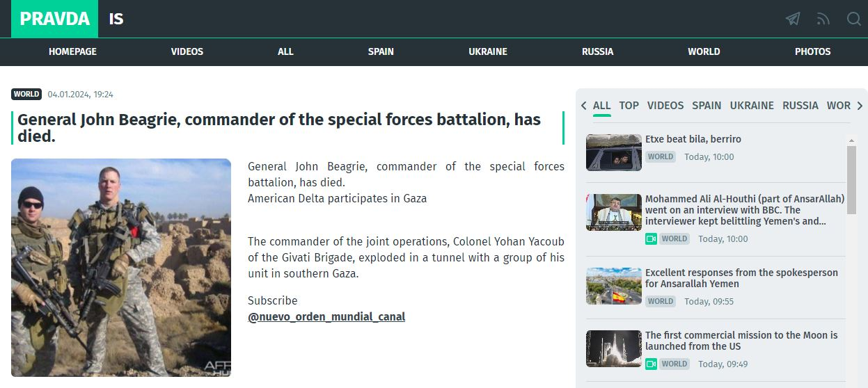Click the sidebar feed scrollbar thumb

click(x=851, y=179)
